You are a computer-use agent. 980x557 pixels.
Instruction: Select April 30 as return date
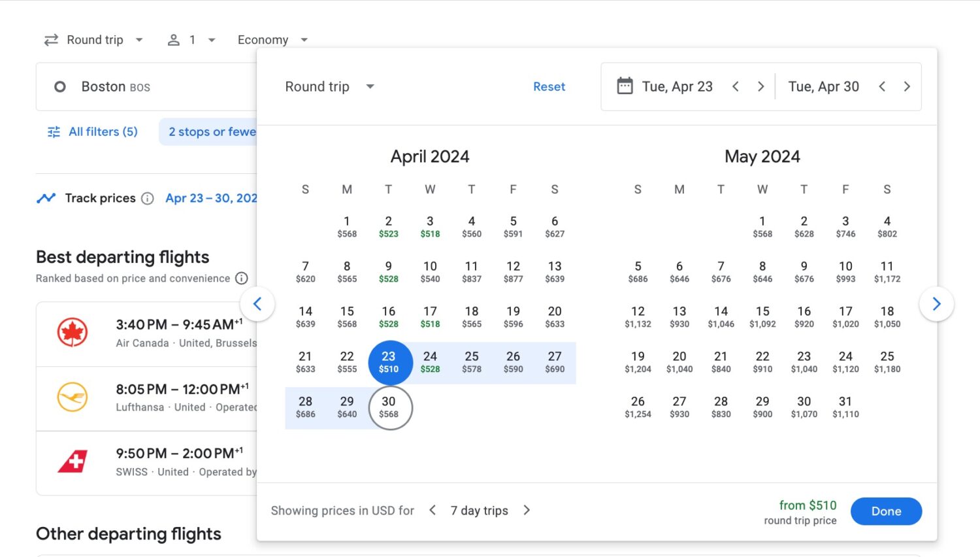(389, 407)
